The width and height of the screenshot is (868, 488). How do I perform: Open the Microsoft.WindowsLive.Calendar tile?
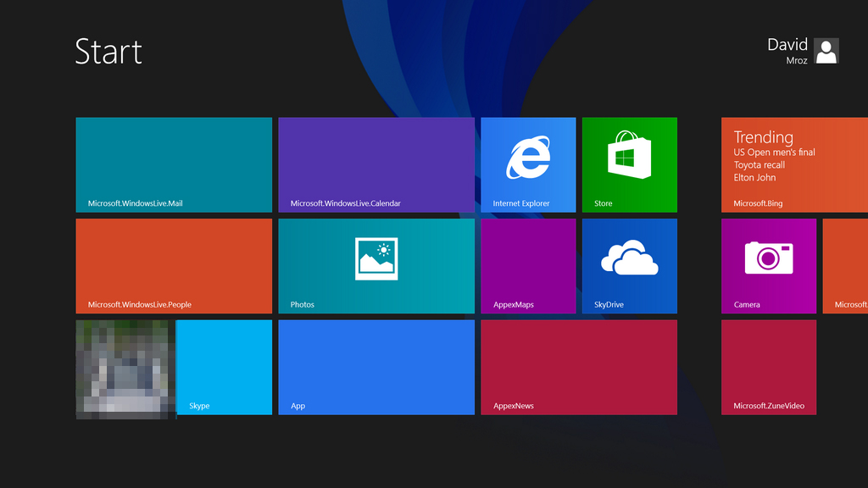point(376,165)
